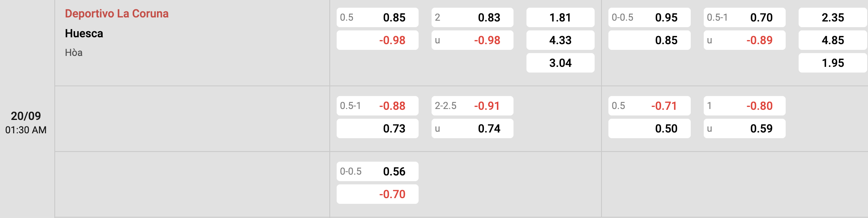Select 0.5-1 handicap odds -0.88

[x=378, y=106]
